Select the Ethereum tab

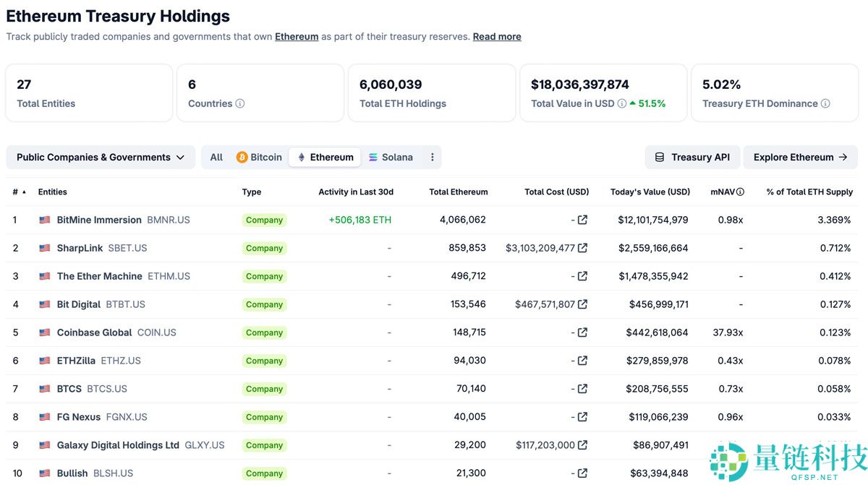[x=325, y=157]
